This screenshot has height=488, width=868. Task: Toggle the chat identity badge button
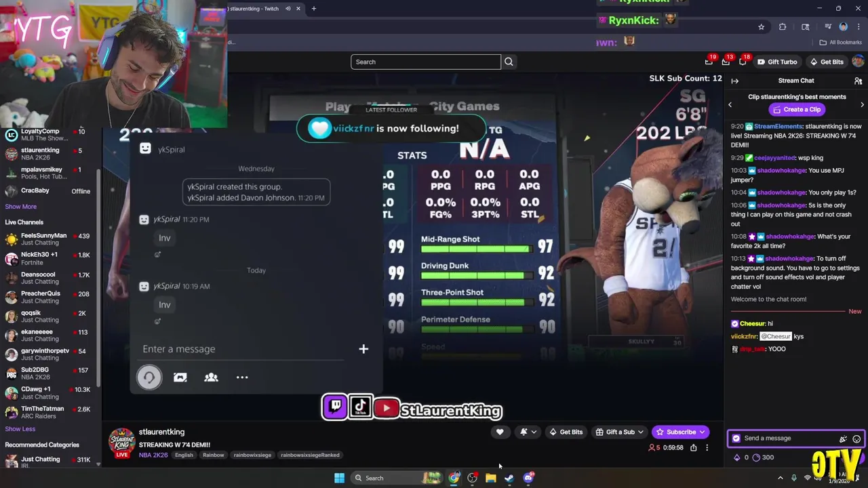[736, 439]
